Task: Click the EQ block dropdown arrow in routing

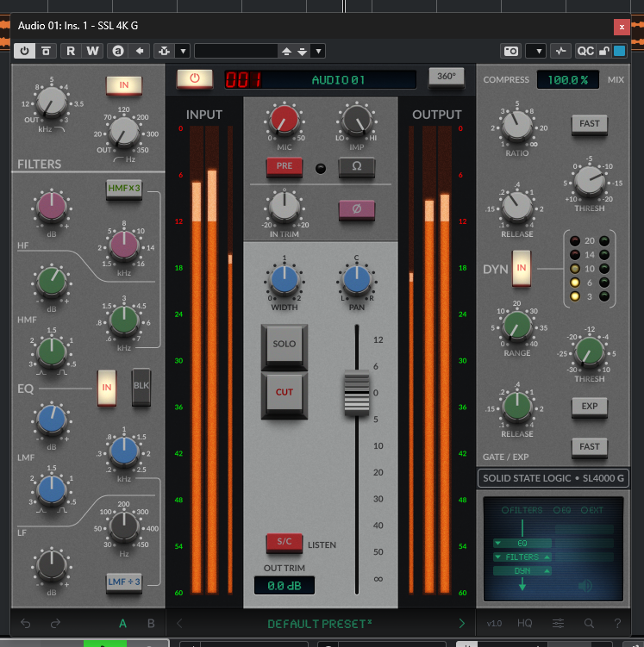Action: point(497,543)
